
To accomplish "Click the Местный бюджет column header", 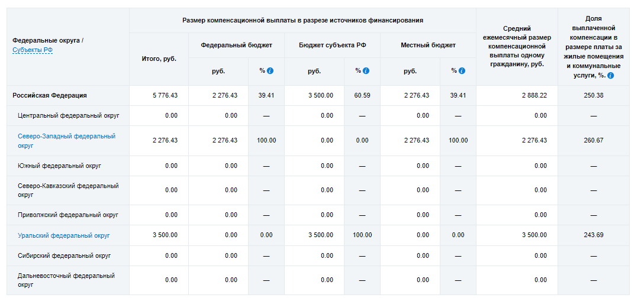I will [x=428, y=45].
